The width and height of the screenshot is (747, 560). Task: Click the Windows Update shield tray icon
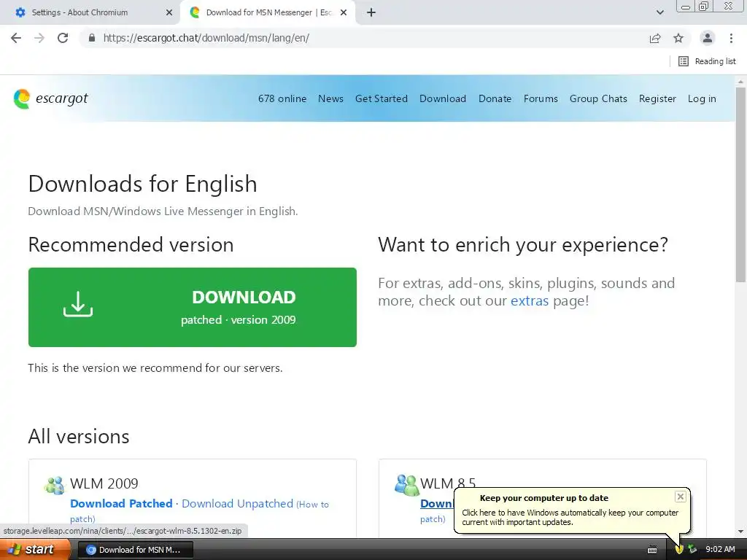click(x=679, y=550)
